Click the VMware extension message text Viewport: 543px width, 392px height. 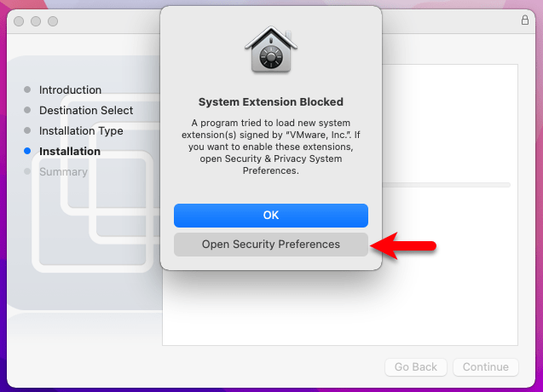(x=271, y=147)
